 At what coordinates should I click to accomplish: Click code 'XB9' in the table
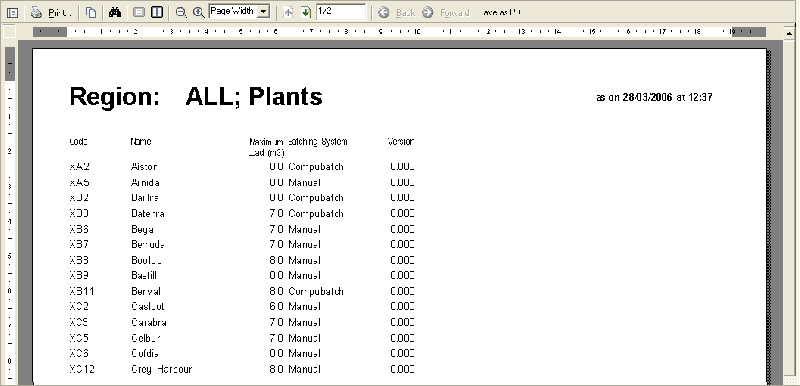(79, 275)
